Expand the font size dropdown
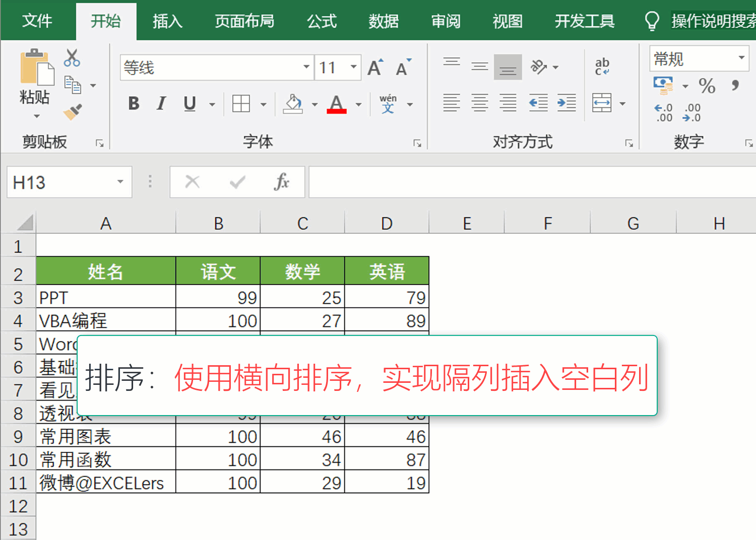756x540 pixels. click(353, 67)
